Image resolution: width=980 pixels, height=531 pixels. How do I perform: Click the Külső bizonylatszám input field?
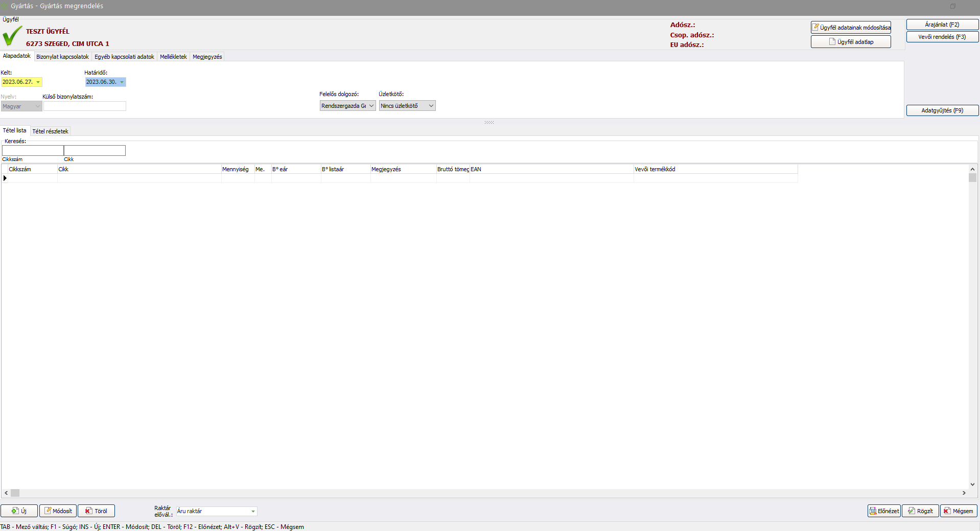(x=84, y=106)
